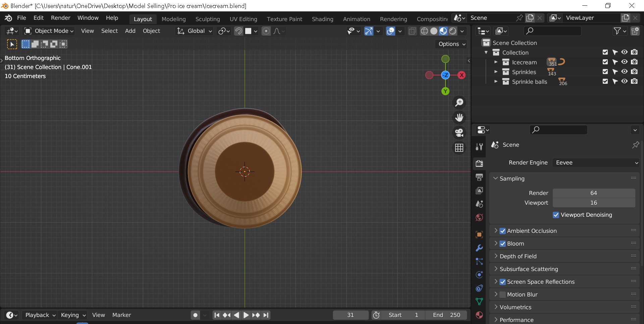Enable the Motion Blur checkbox
644x324 pixels.
(x=502, y=295)
